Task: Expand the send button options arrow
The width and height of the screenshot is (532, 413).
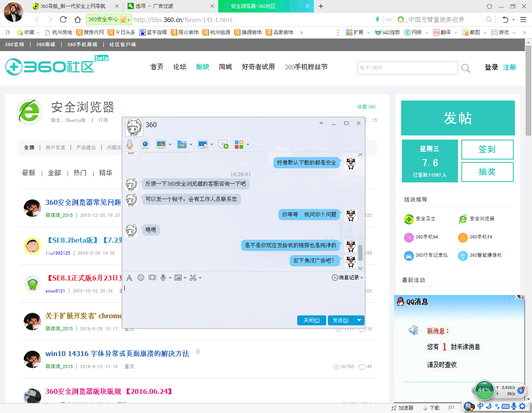Action: [359, 320]
